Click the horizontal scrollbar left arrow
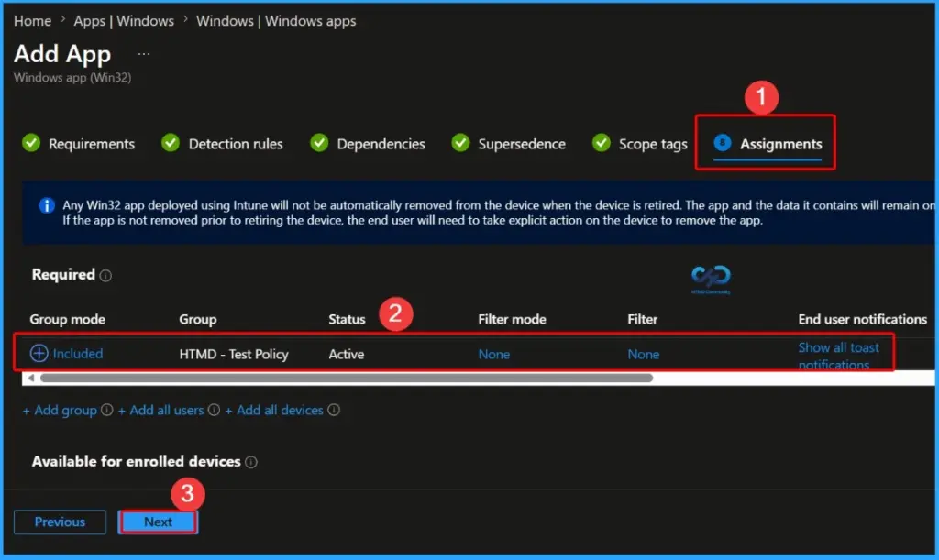Viewport: 939px width, 560px height. coord(31,379)
